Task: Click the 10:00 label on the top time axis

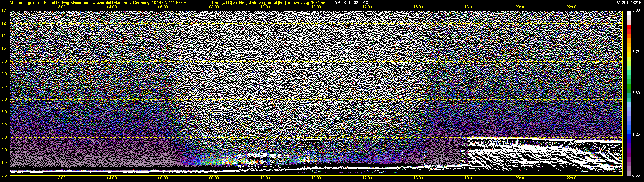Action: click(x=265, y=7)
